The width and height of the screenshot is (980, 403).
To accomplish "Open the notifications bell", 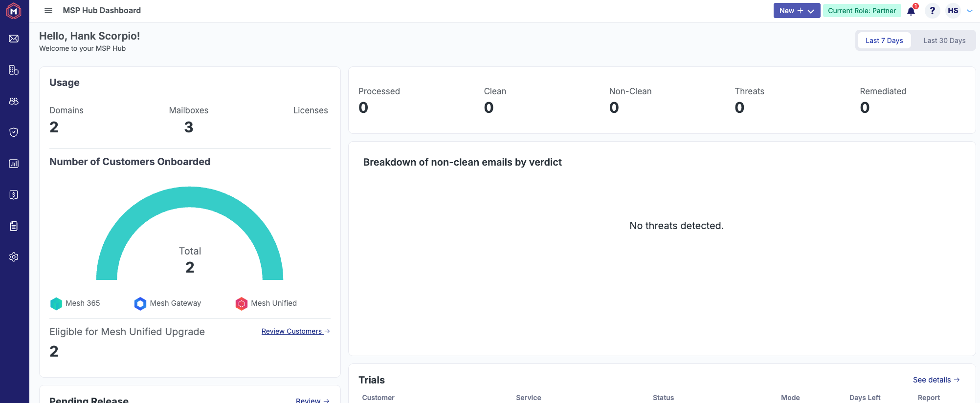I will pos(911,11).
